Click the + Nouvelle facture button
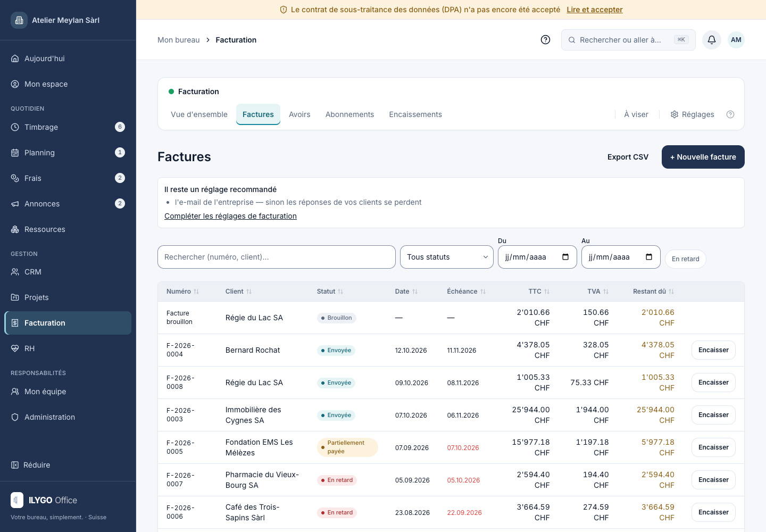This screenshot has height=532, width=766. pos(703,157)
